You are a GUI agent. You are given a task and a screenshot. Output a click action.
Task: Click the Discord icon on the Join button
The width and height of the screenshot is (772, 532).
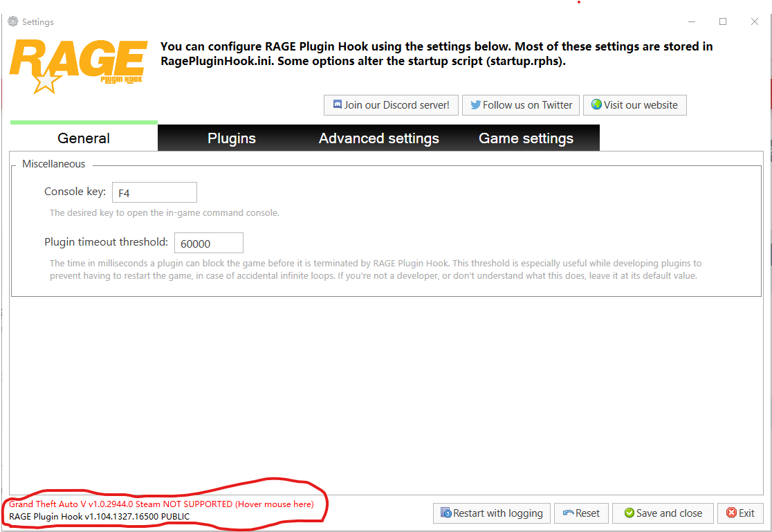pyautogui.click(x=338, y=104)
